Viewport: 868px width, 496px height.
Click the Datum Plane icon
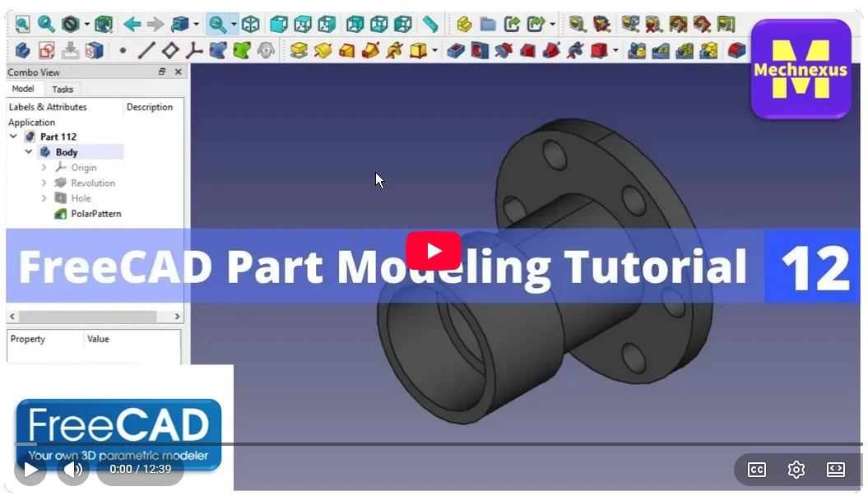(x=170, y=51)
